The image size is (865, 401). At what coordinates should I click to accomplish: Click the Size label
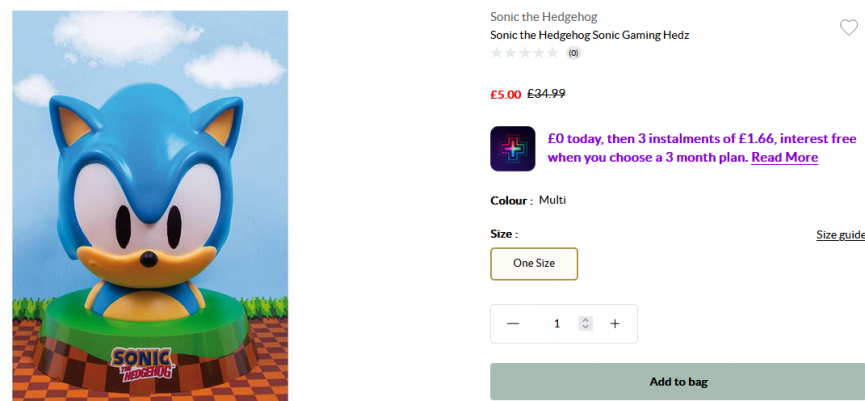pos(504,234)
